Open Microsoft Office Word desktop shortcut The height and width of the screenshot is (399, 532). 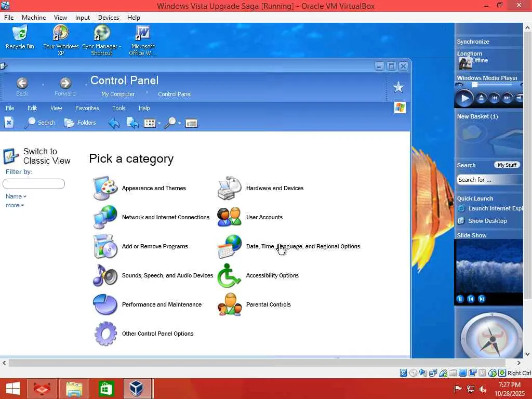click(143, 40)
